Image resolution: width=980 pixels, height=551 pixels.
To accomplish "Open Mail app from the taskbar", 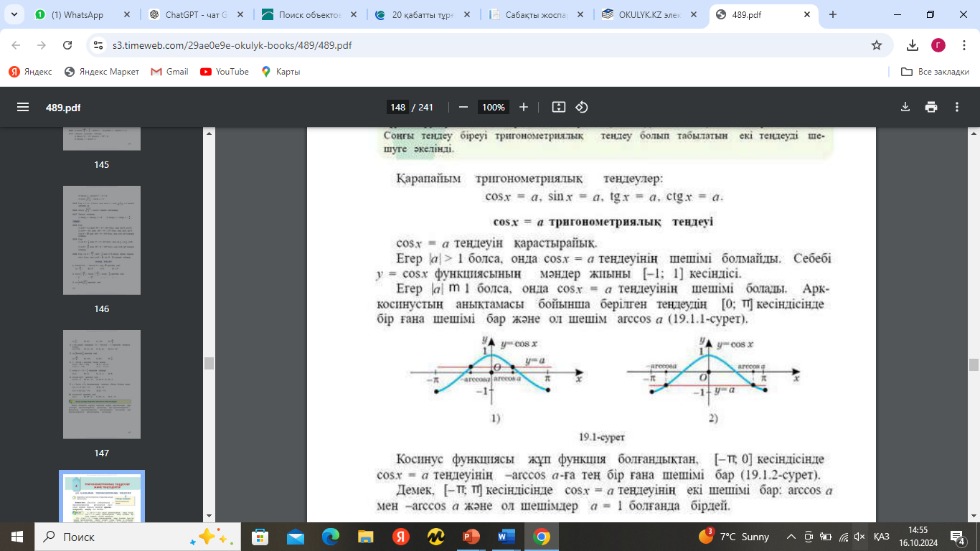I will coord(296,537).
